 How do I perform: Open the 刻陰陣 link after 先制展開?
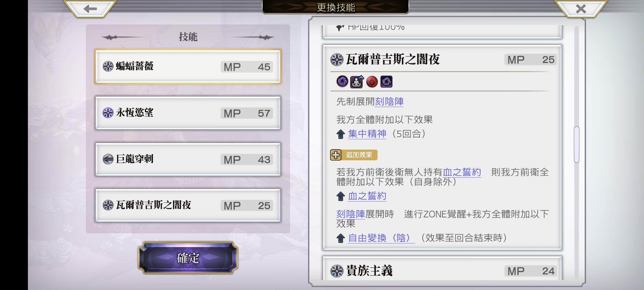[389, 102]
